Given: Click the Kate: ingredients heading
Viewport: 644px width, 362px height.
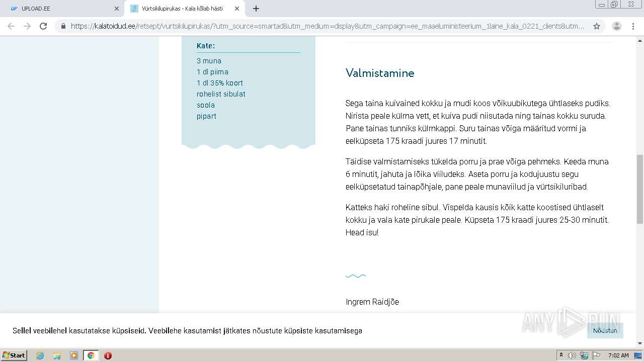Looking at the screenshot, I should tap(206, 46).
